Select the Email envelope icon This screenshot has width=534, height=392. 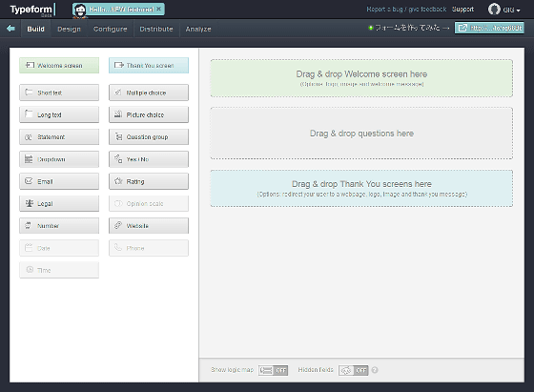(x=29, y=181)
